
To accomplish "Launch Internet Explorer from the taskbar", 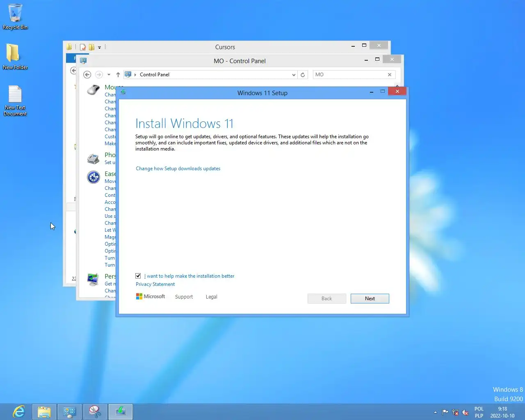I will tap(19, 411).
